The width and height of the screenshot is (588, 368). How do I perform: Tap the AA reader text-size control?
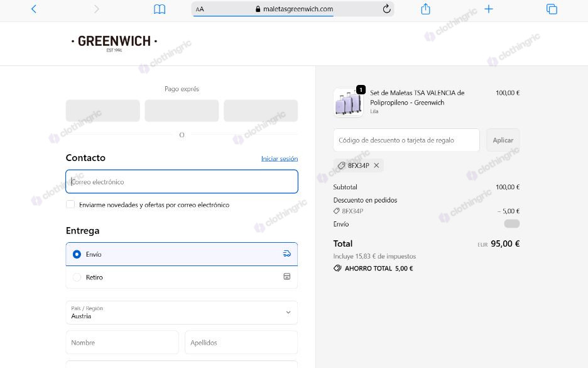click(x=200, y=9)
